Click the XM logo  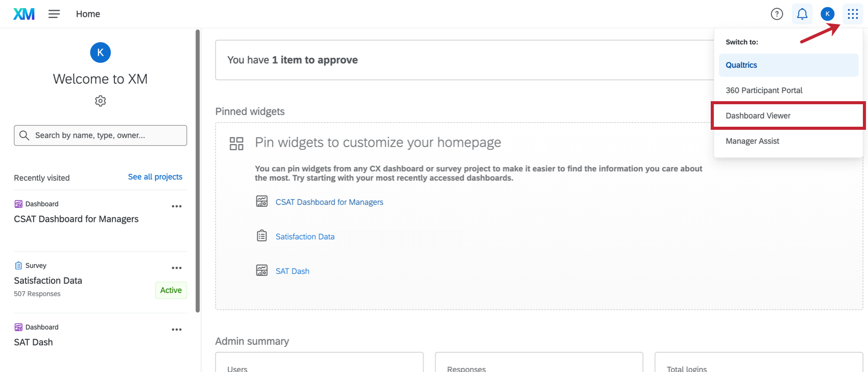click(24, 14)
